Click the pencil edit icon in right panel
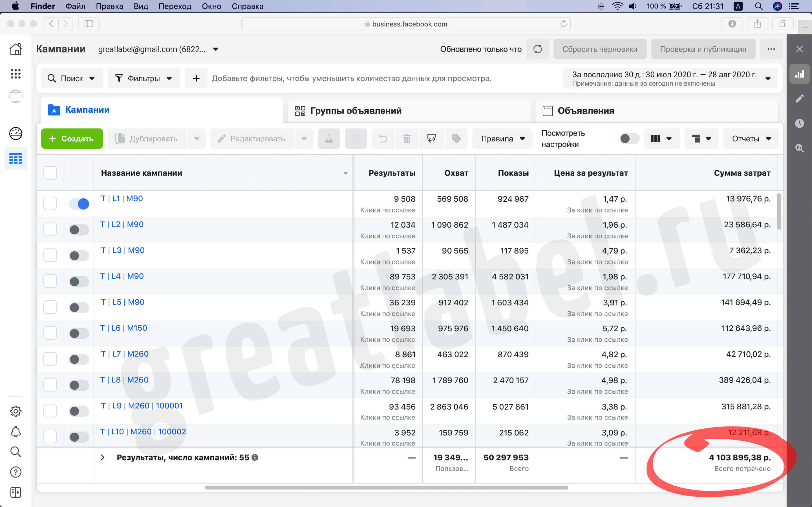The width and height of the screenshot is (812, 507). coord(800,99)
